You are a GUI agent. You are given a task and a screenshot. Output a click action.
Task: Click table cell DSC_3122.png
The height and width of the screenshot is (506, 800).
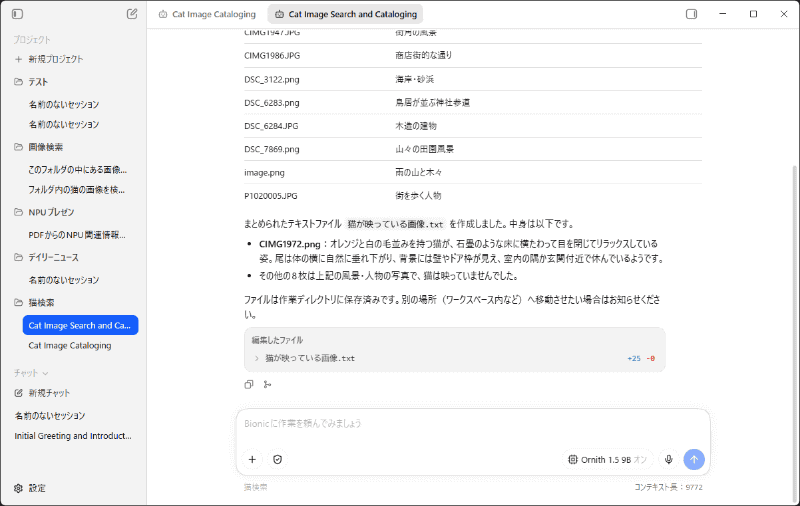click(x=272, y=79)
